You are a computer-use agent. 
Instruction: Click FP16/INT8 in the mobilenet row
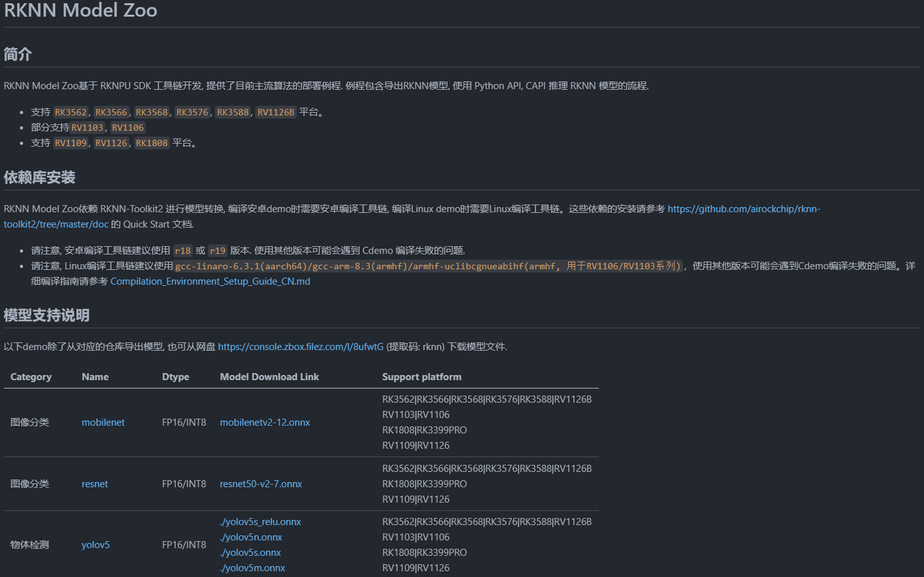184,422
